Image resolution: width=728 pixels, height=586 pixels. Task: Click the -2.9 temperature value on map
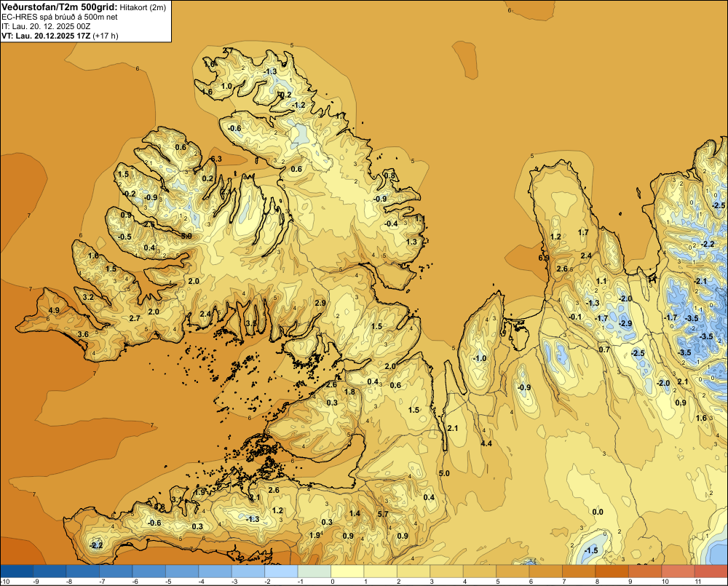tap(625, 323)
